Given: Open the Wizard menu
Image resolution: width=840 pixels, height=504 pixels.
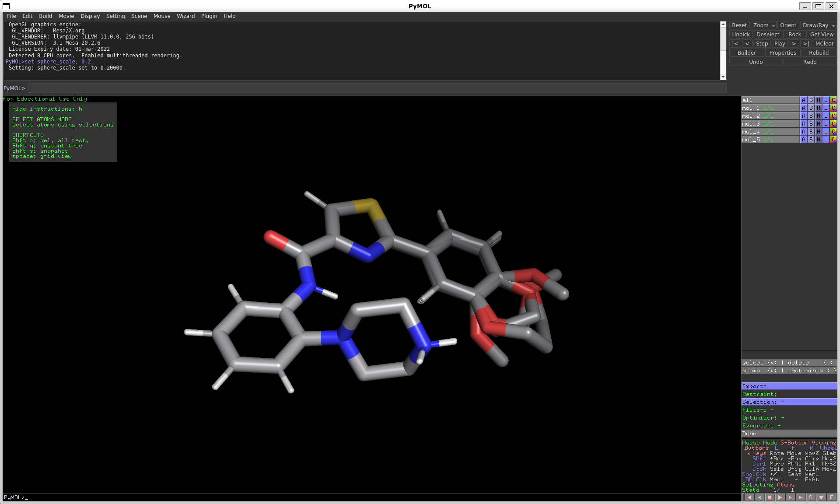Looking at the screenshot, I should pyautogui.click(x=185, y=16).
